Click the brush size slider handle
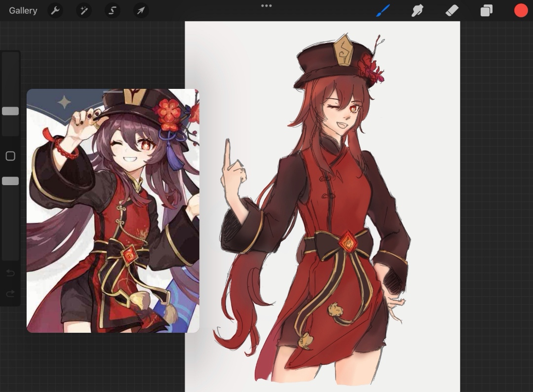This screenshot has width=533, height=392. coord(10,111)
